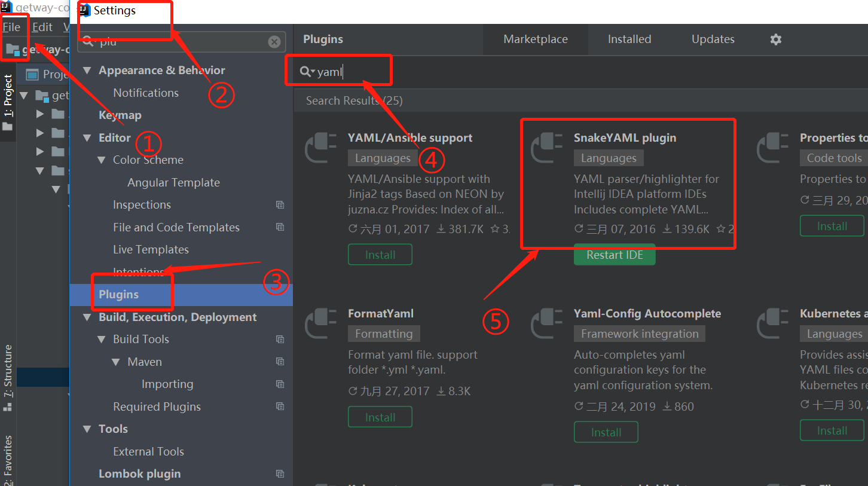Select Required Plugins in the settings tree

(157, 407)
